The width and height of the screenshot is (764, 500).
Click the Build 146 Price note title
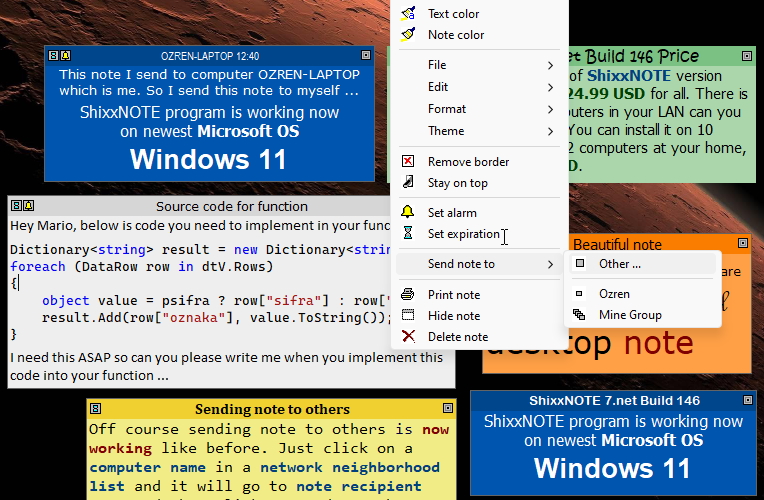pos(634,56)
